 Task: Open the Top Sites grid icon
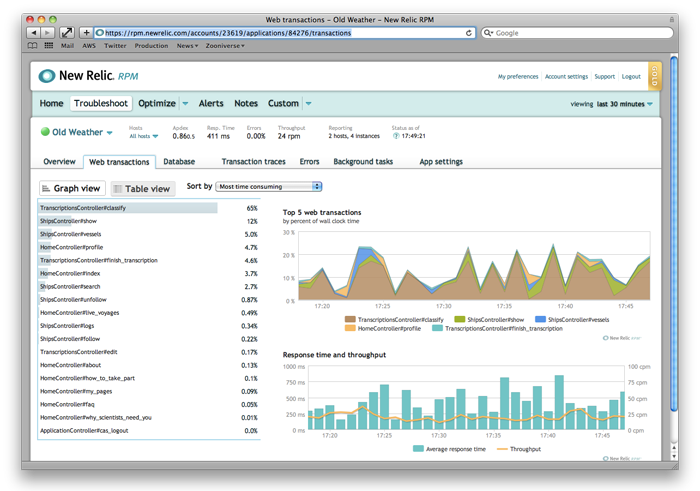coord(49,46)
